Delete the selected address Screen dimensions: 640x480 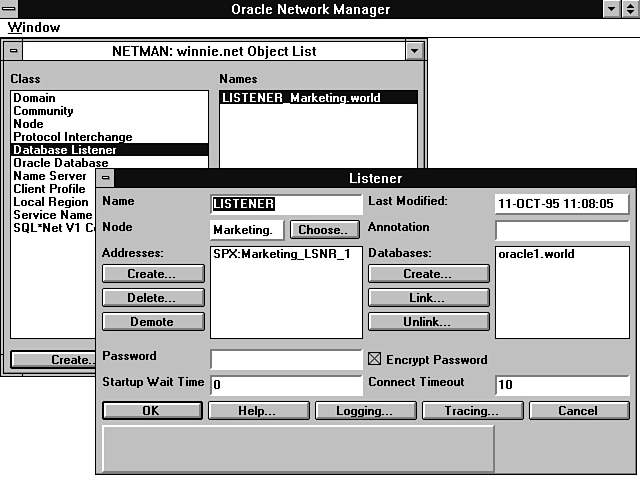pyautogui.click(x=152, y=298)
